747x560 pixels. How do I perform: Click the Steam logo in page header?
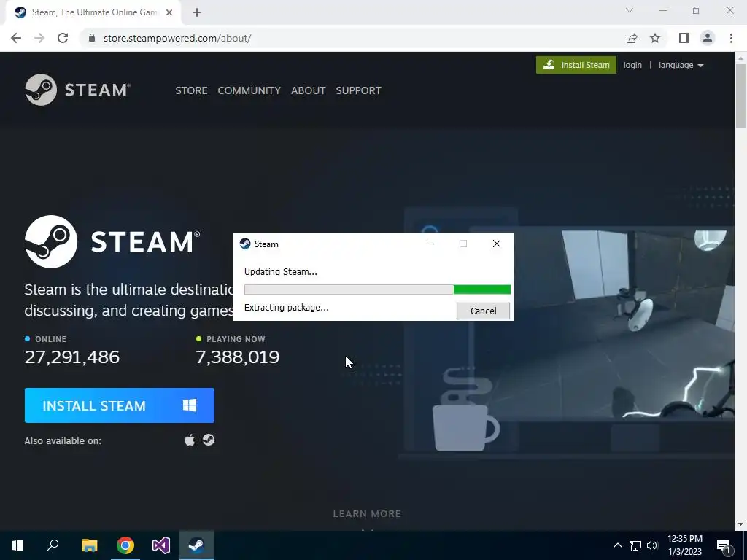(x=77, y=90)
